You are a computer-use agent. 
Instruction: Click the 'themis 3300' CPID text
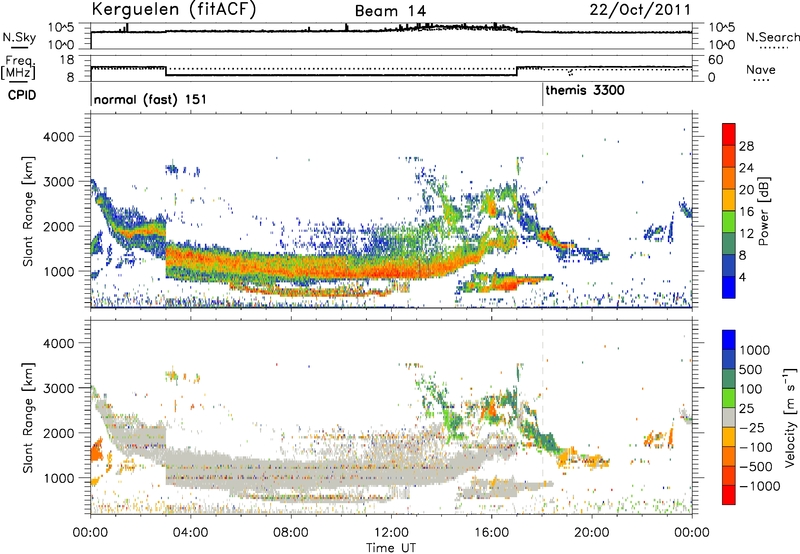pyautogui.click(x=585, y=90)
